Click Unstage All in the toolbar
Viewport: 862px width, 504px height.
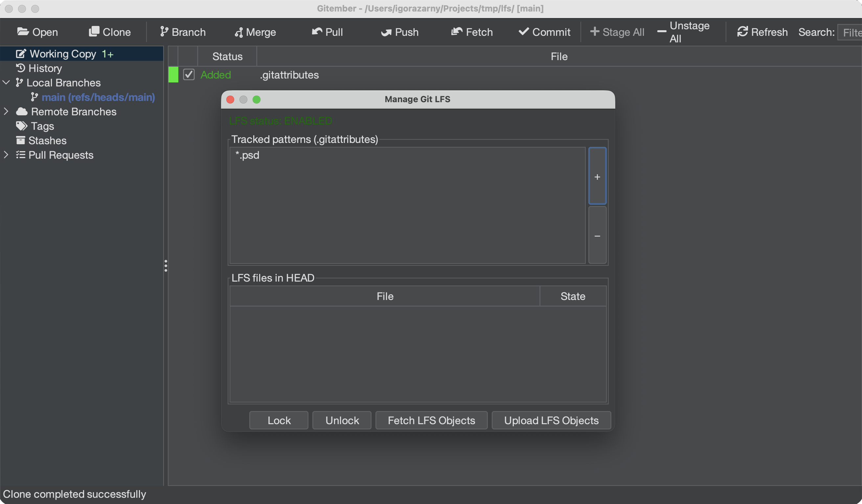[x=683, y=32]
